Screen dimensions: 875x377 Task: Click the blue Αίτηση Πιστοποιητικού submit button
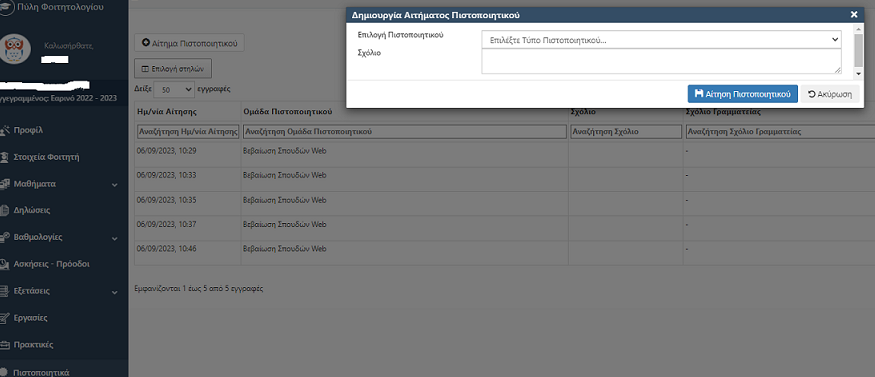(x=742, y=94)
